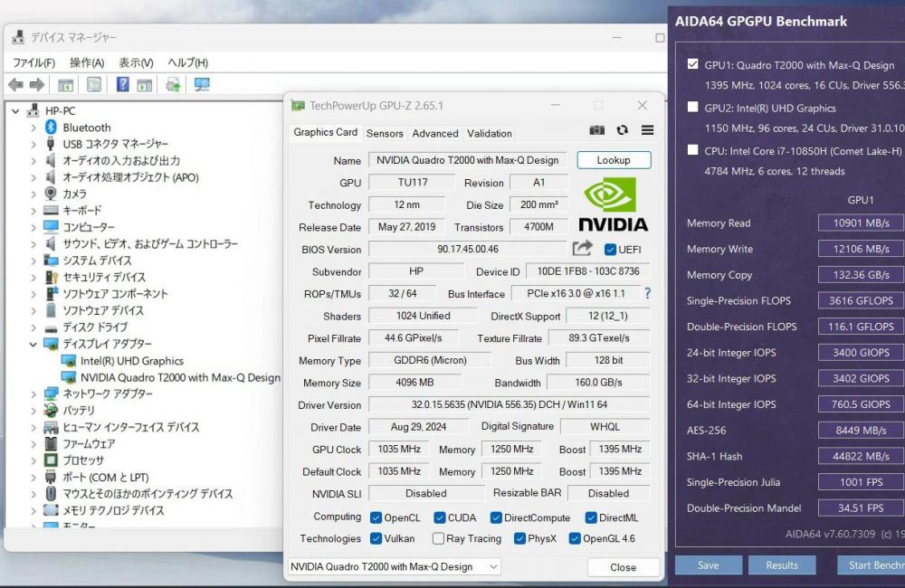Open the GPU selection dropdown in GPU-Z
This screenshot has width=905, height=588.
394,566
